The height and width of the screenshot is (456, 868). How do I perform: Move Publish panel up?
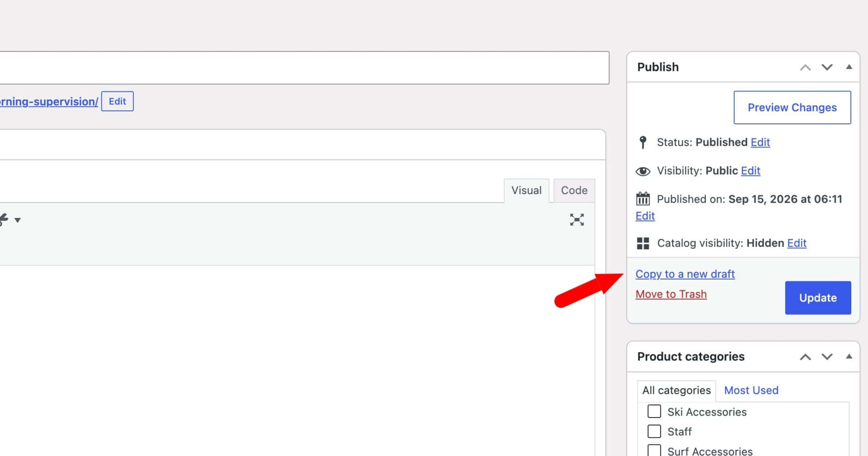tap(805, 67)
